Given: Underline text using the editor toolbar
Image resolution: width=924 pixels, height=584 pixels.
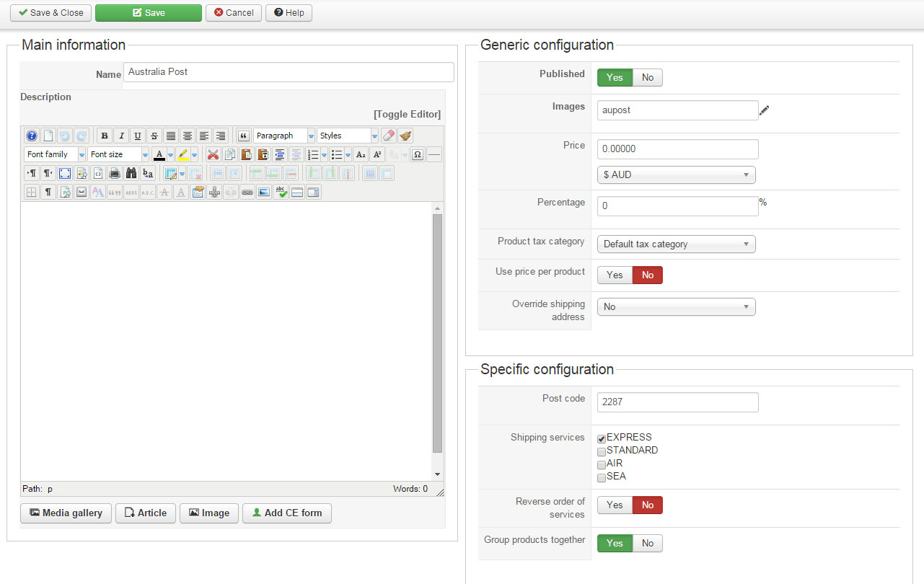Looking at the screenshot, I should [138, 136].
